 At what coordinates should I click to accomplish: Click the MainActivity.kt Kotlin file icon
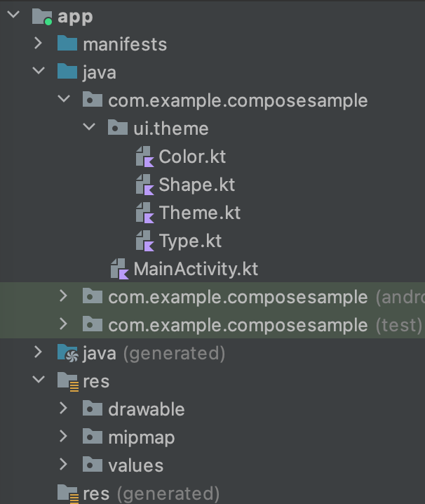tap(119, 269)
